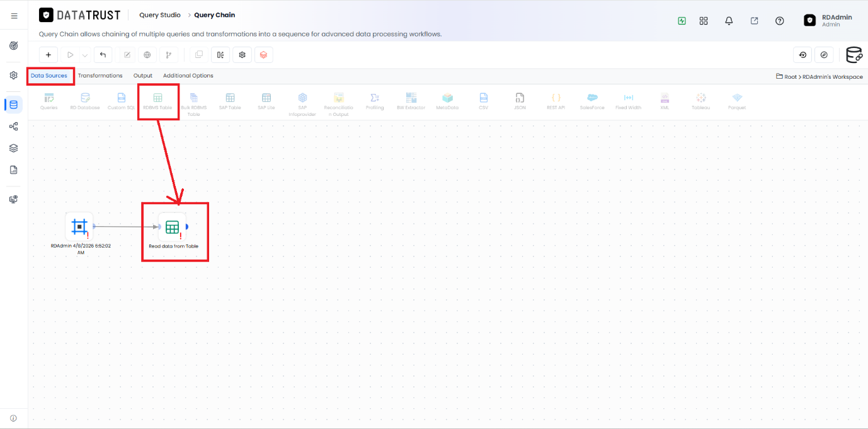Screen dimensions: 868x429
Task: Pick the Parquet source icon
Action: click(x=737, y=101)
